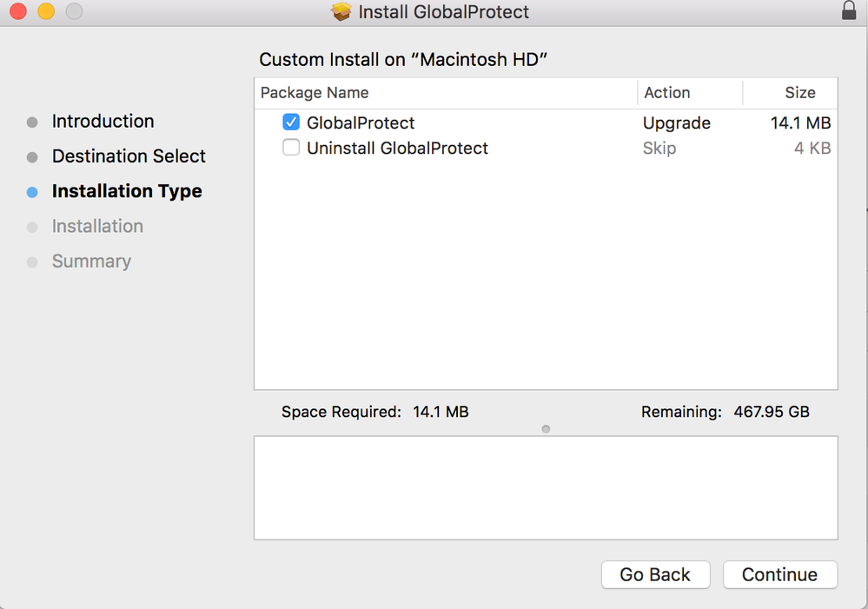Click the Size column header
Viewport: 868px width, 609px height.
(x=799, y=93)
